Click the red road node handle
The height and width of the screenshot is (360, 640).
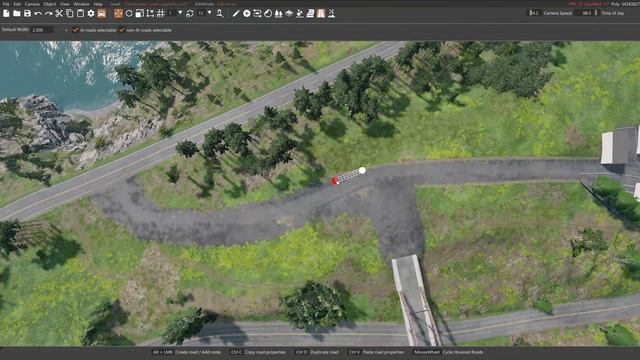335,181
